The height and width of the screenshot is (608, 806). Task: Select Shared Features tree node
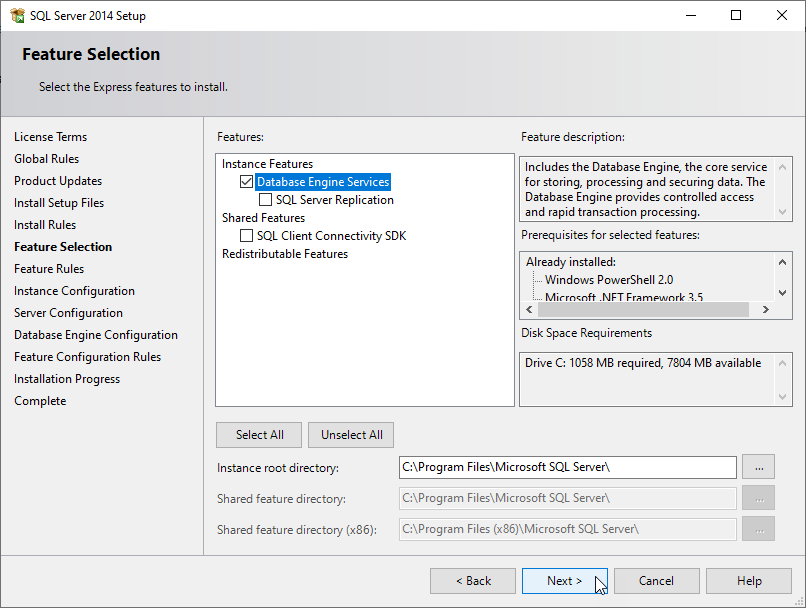pos(263,218)
